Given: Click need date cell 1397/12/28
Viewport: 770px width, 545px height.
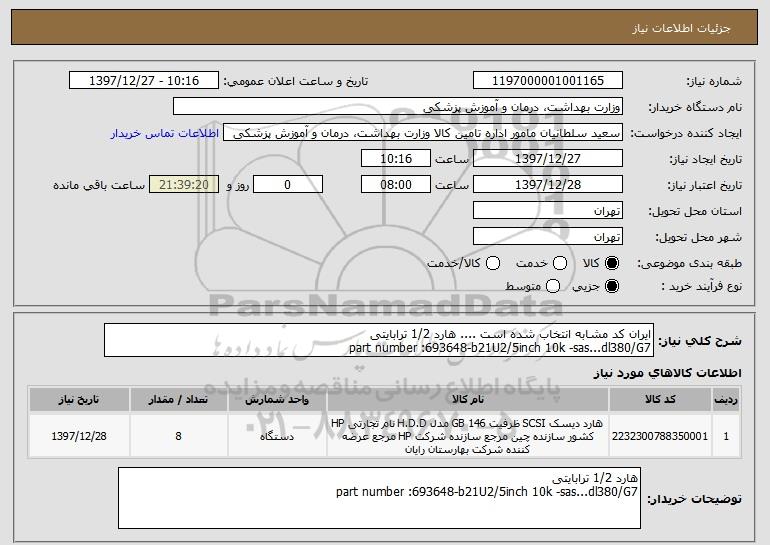Looking at the screenshot, I should click(79, 436).
